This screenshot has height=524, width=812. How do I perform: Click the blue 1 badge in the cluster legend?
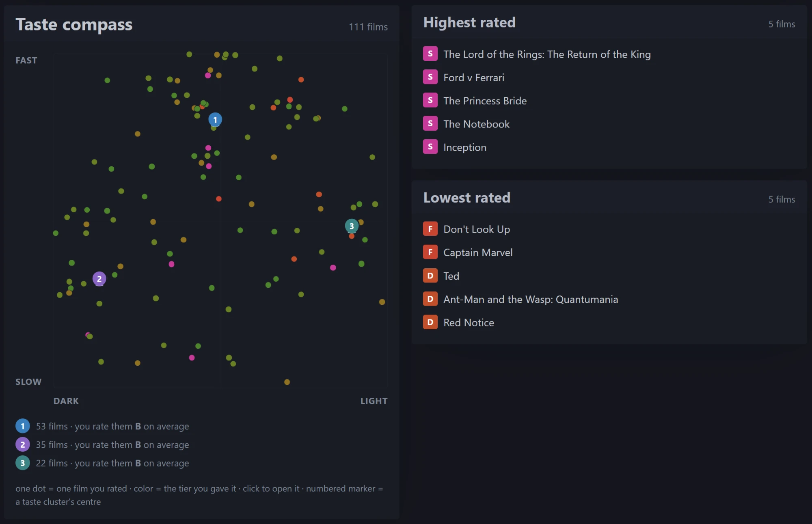pos(23,426)
